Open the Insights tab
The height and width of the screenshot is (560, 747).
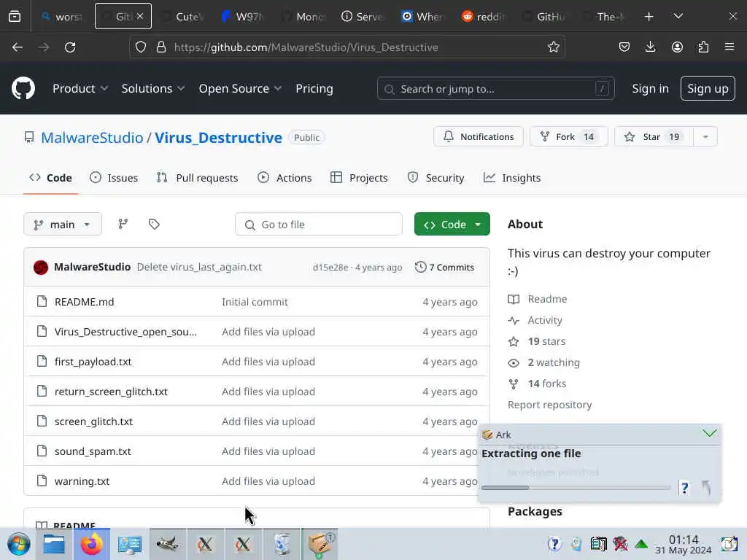[x=511, y=178]
